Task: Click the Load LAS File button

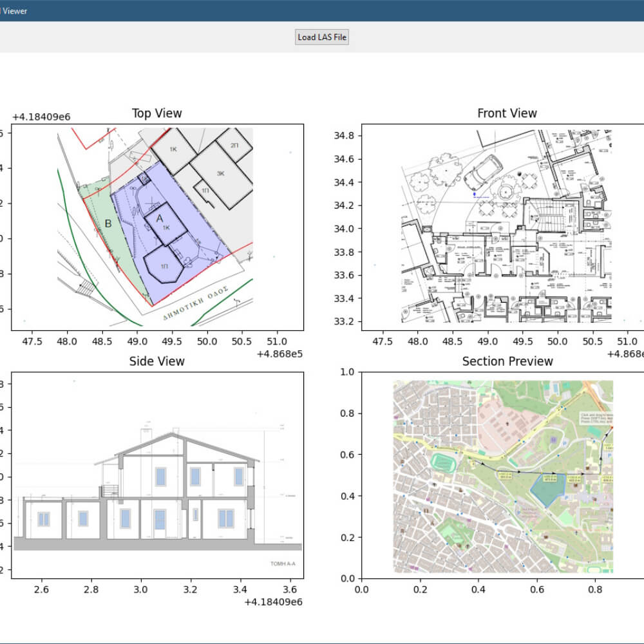Action: (x=321, y=37)
